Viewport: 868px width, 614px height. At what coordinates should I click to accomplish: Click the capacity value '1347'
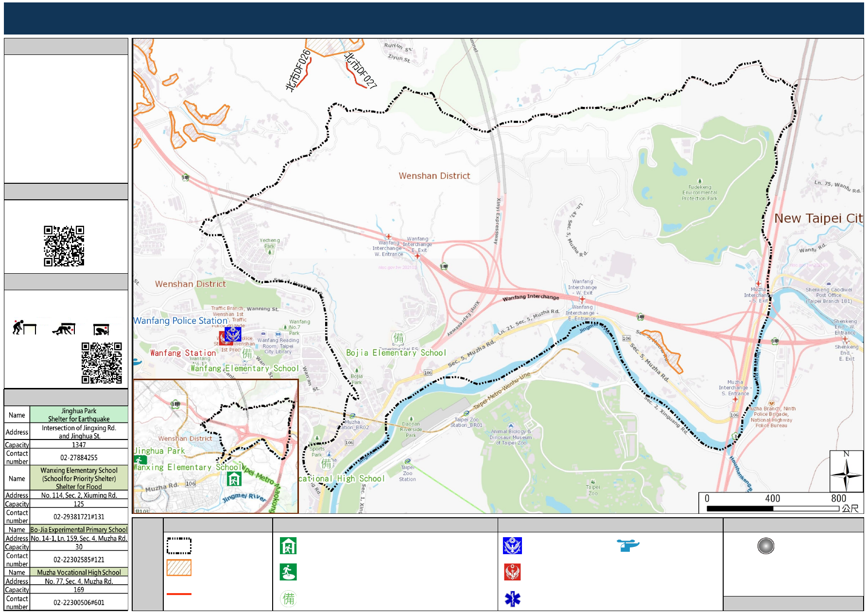tap(79, 445)
